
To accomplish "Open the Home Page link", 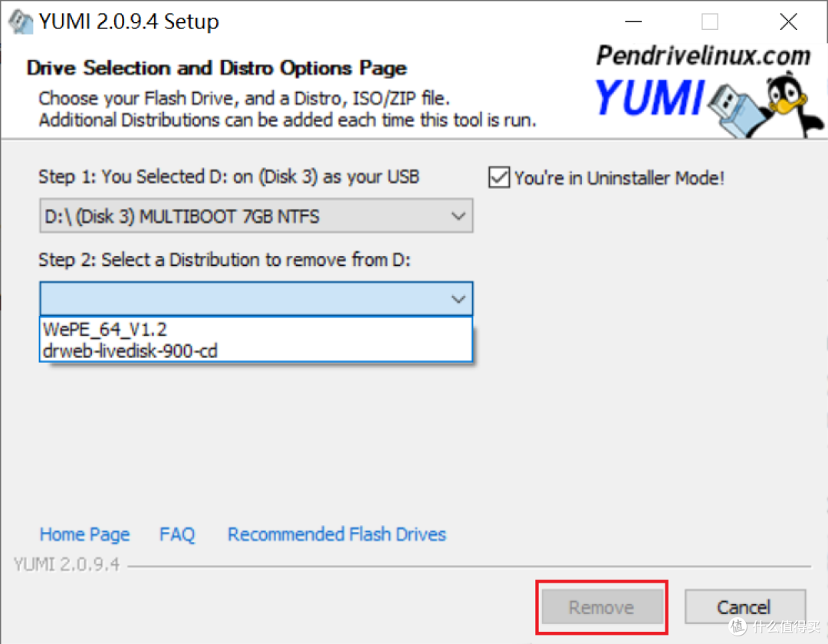I will tap(84, 534).
